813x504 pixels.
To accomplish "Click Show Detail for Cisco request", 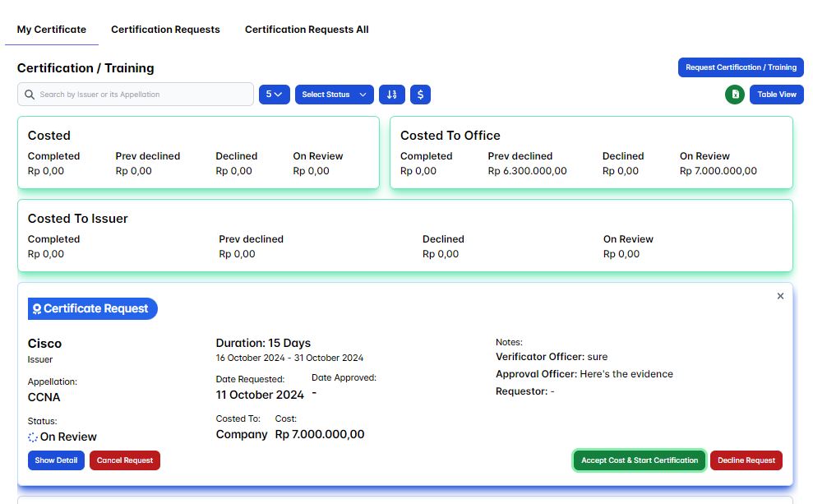I will pyautogui.click(x=56, y=460).
